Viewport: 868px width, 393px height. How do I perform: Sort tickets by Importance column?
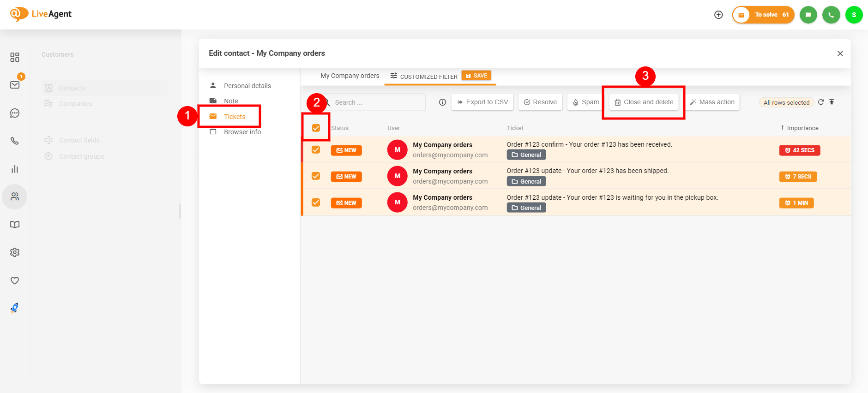(802, 128)
